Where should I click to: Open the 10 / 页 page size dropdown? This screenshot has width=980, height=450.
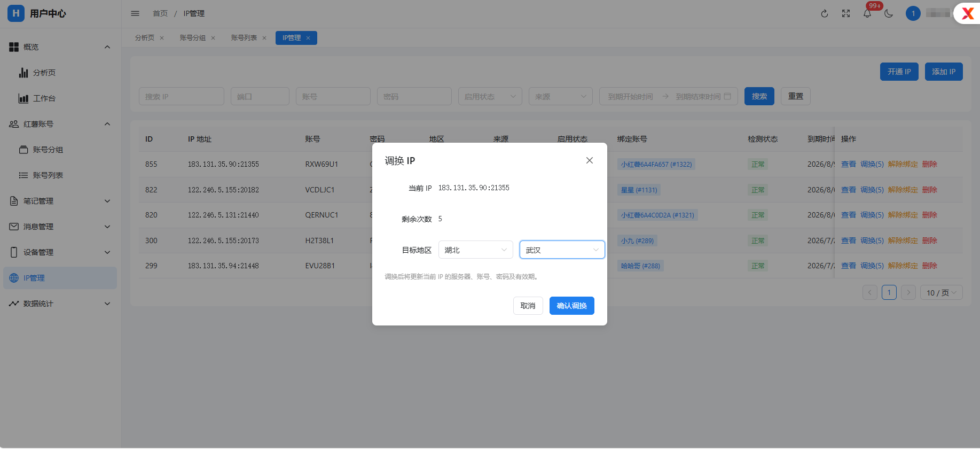point(942,292)
